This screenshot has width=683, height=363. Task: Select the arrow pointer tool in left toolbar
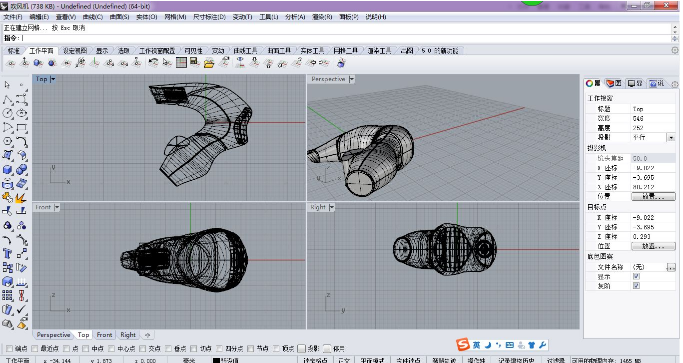pyautogui.click(x=7, y=85)
